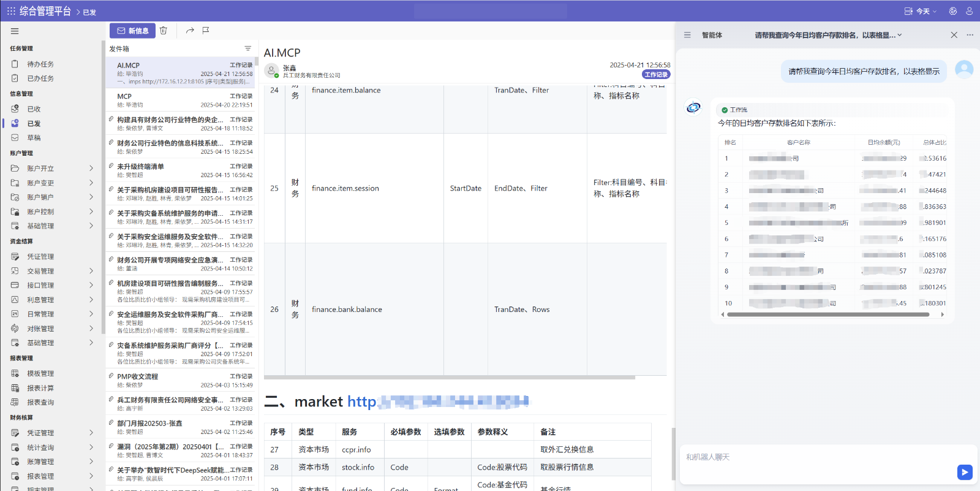Open the user profile icon in header

pos(969,11)
